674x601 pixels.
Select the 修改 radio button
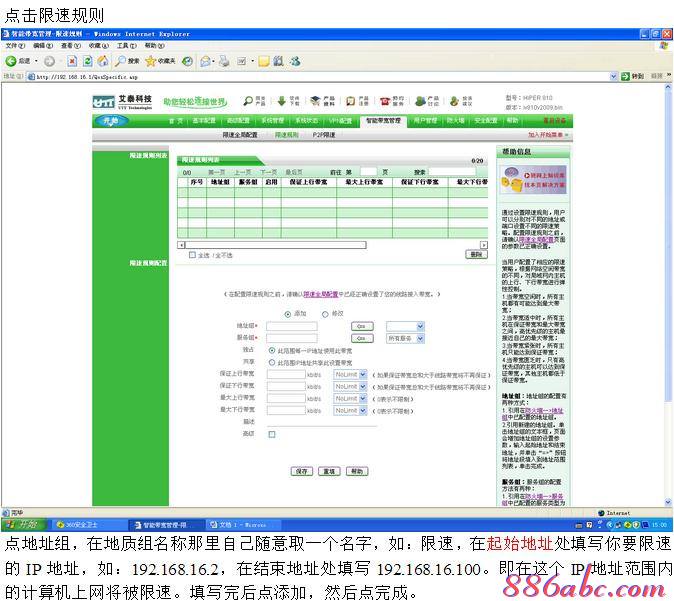coord(325,313)
